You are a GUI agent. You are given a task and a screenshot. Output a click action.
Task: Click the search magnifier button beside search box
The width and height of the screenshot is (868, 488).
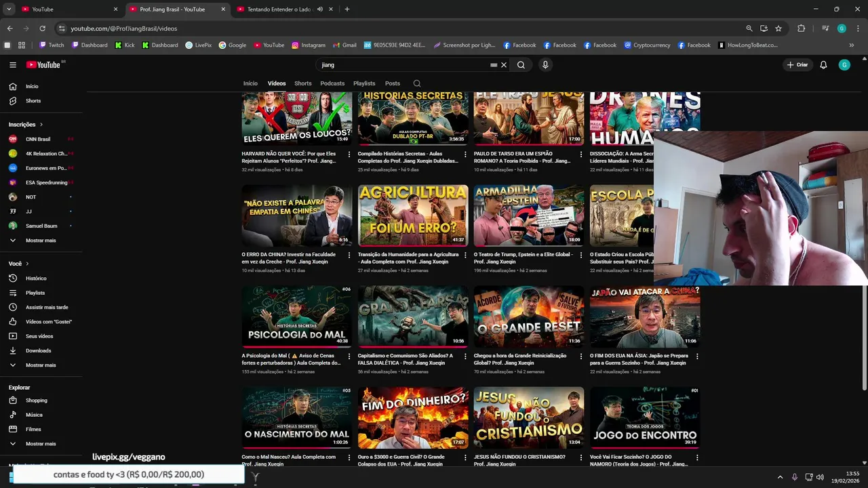[x=521, y=65]
